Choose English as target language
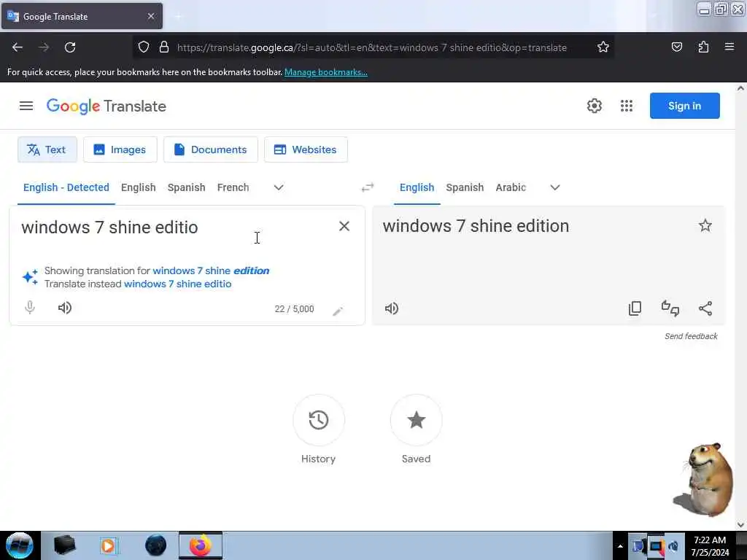The image size is (747, 560). pos(417,187)
